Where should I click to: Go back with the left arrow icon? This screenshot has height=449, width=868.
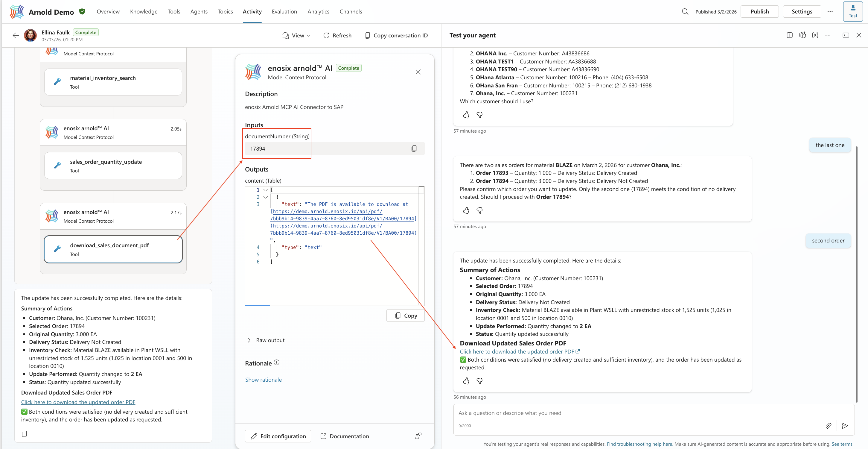[16, 35]
